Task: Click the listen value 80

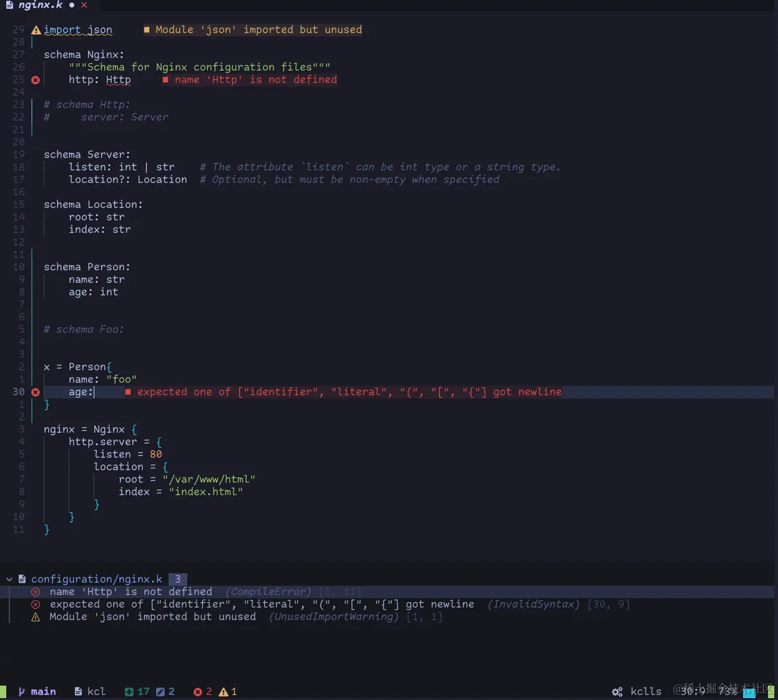Action: (x=156, y=455)
